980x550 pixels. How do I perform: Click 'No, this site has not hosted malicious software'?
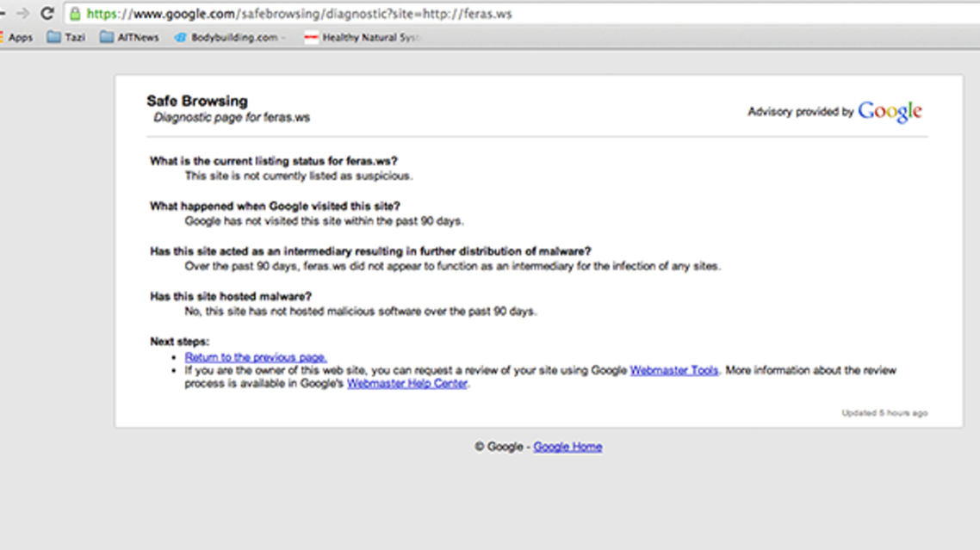[361, 311]
